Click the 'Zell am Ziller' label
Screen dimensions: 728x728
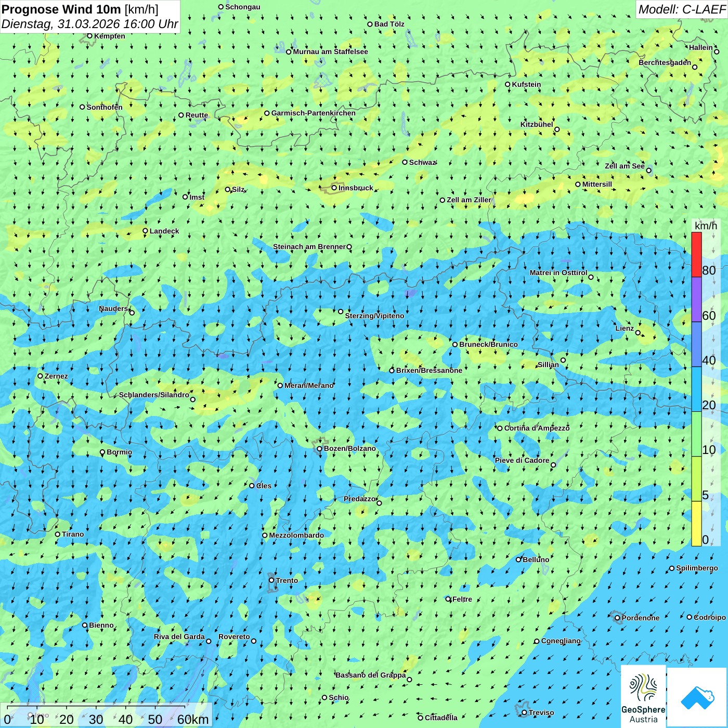click(x=469, y=200)
